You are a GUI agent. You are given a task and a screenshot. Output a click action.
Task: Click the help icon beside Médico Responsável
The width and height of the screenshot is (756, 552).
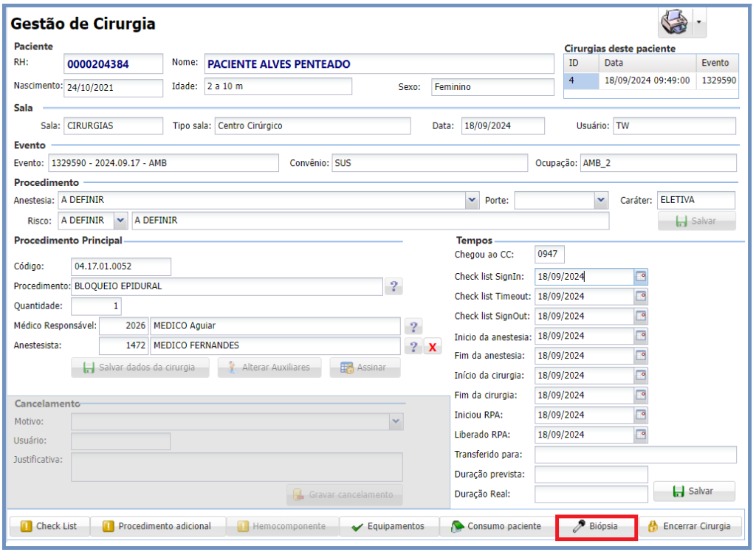click(413, 326)
